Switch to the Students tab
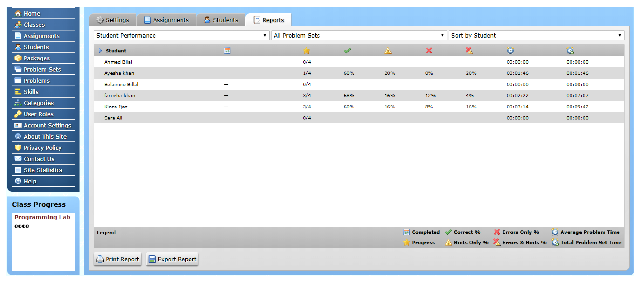This screenshot has width=644, height=286. (221, 20)
